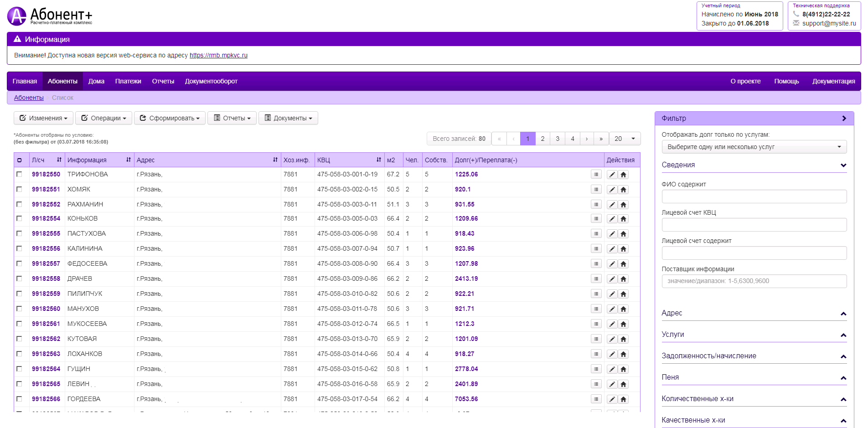
Task: Mark checkbox for ГУЩИН row
Action: (x=19, y=369)
